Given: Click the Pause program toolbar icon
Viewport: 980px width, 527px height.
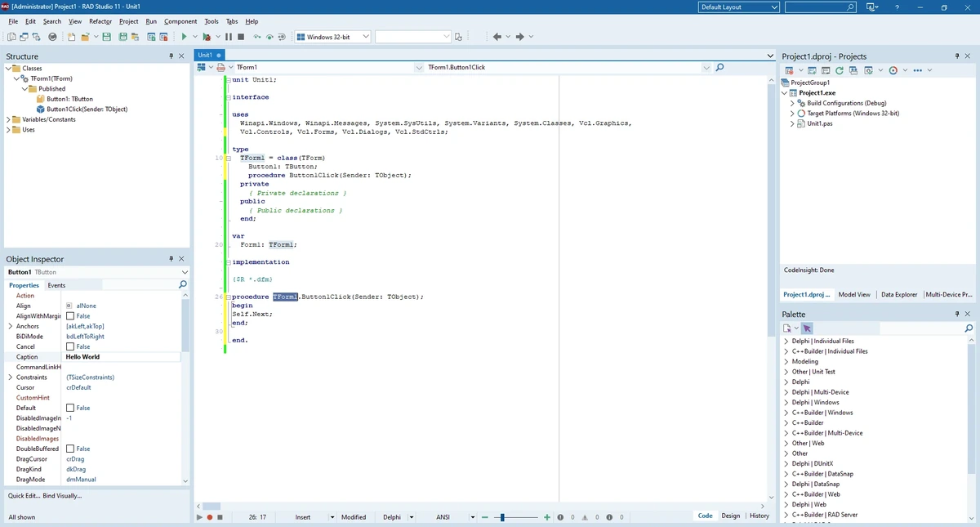Looking at the screenshot, I should tap(229, 37).
